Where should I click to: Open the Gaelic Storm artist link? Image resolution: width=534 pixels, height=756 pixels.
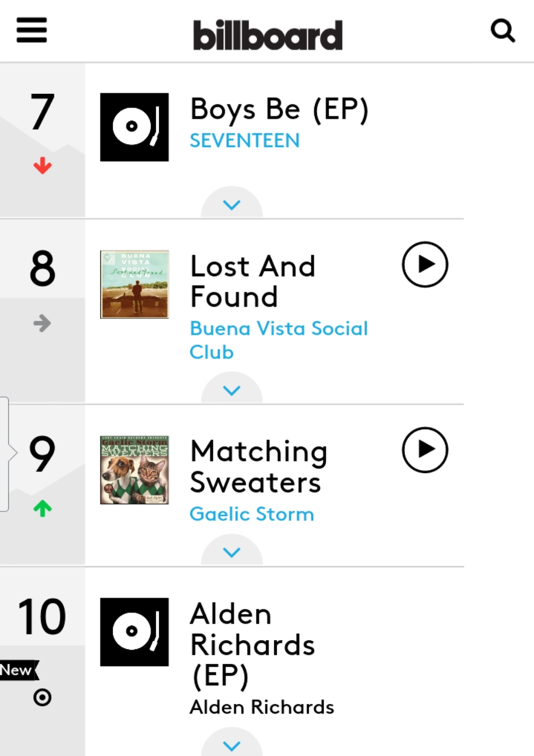point(252,514)
